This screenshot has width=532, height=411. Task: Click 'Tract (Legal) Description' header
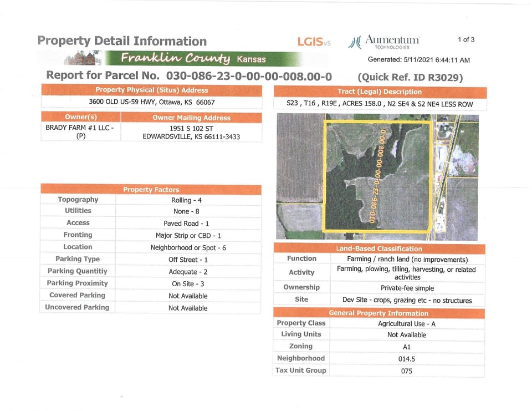(x=380, y=92)
